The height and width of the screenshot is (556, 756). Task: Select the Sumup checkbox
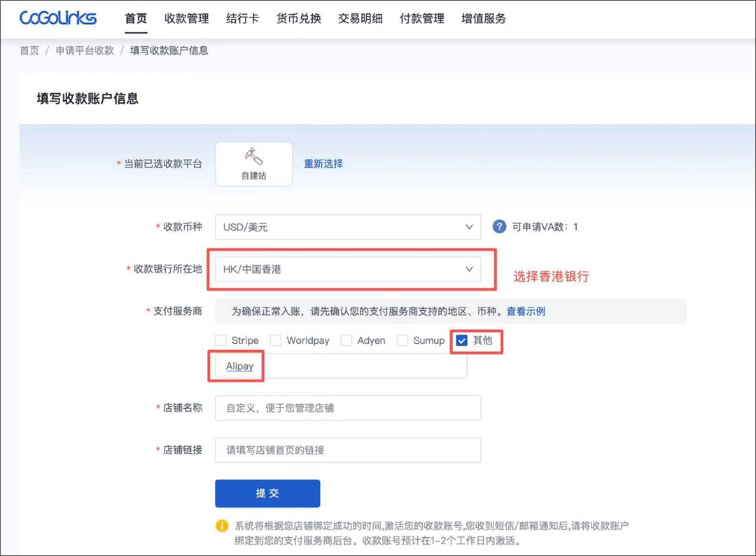[x=402, y=340]
